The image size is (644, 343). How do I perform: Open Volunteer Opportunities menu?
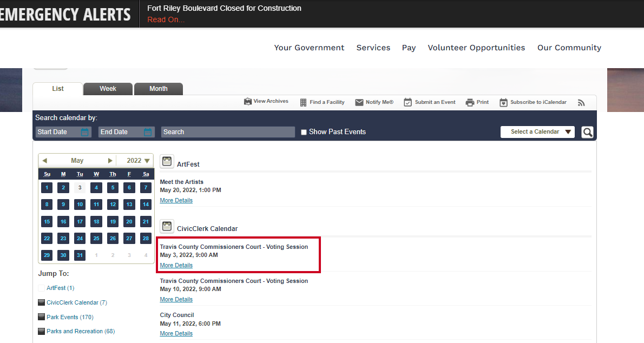pos(476,48)
